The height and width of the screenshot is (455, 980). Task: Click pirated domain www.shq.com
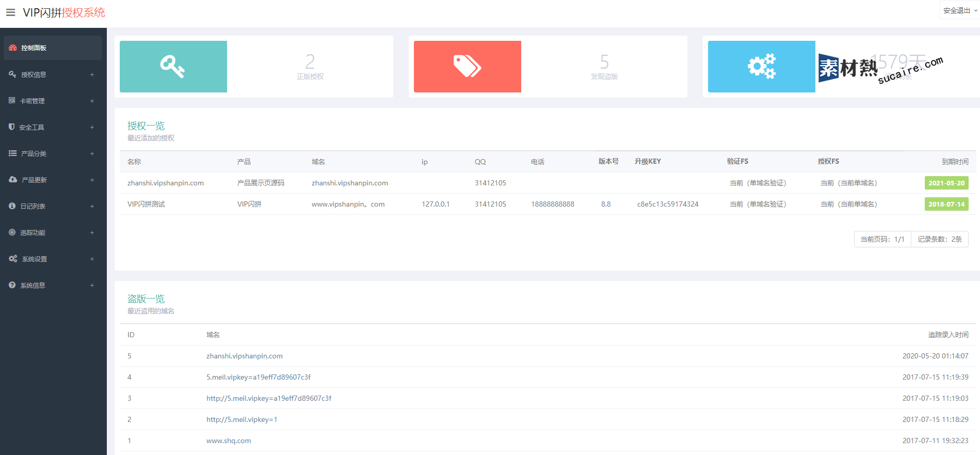click(x=229, y=441)
